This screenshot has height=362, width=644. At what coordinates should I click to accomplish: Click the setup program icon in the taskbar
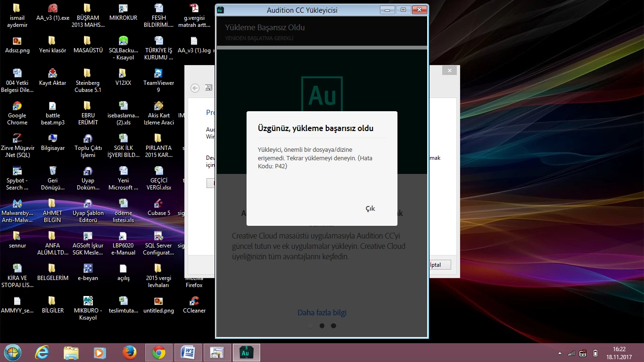click(x=217, y=353)
